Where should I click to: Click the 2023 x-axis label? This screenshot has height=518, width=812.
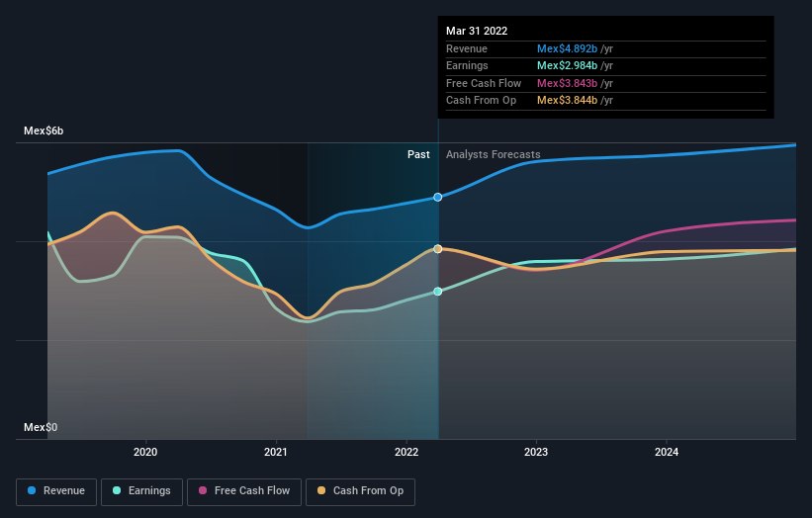[536, 452]
